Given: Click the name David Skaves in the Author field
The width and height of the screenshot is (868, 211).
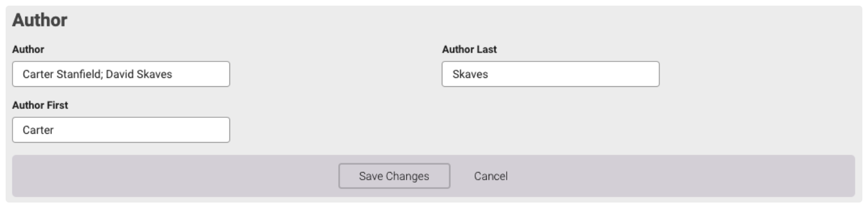Looking at the screenshot, I should [x=144, y=74].
